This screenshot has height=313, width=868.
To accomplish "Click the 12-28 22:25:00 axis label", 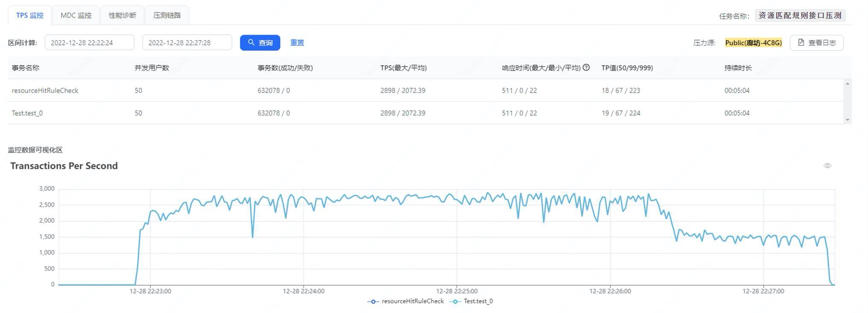I will point(457,291).
